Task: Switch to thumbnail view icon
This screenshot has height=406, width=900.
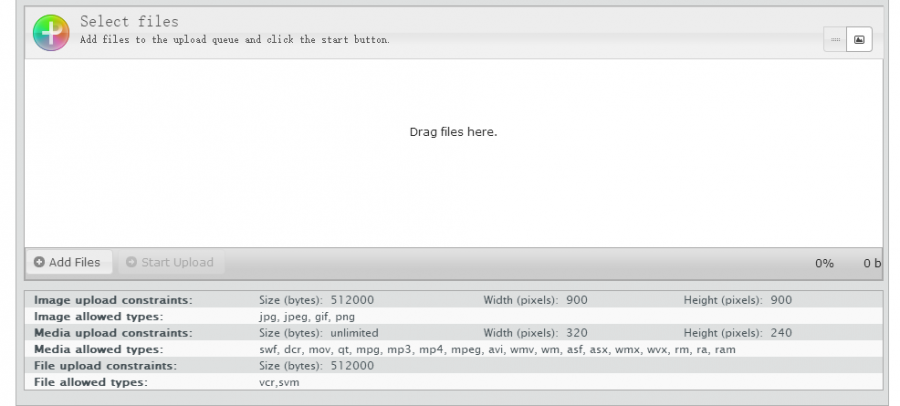Action: coord(859,40)
